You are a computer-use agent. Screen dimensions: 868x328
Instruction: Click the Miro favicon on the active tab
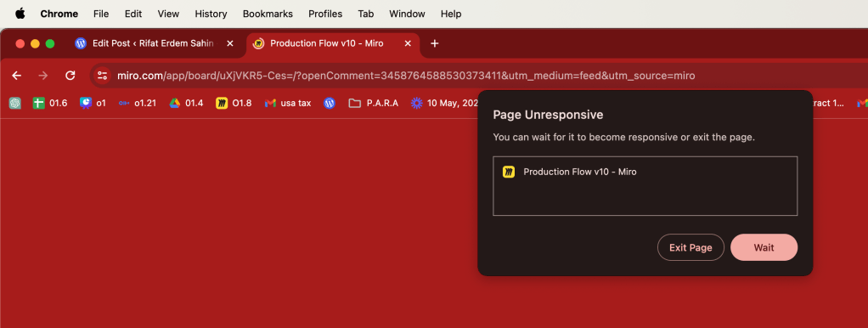258,43
